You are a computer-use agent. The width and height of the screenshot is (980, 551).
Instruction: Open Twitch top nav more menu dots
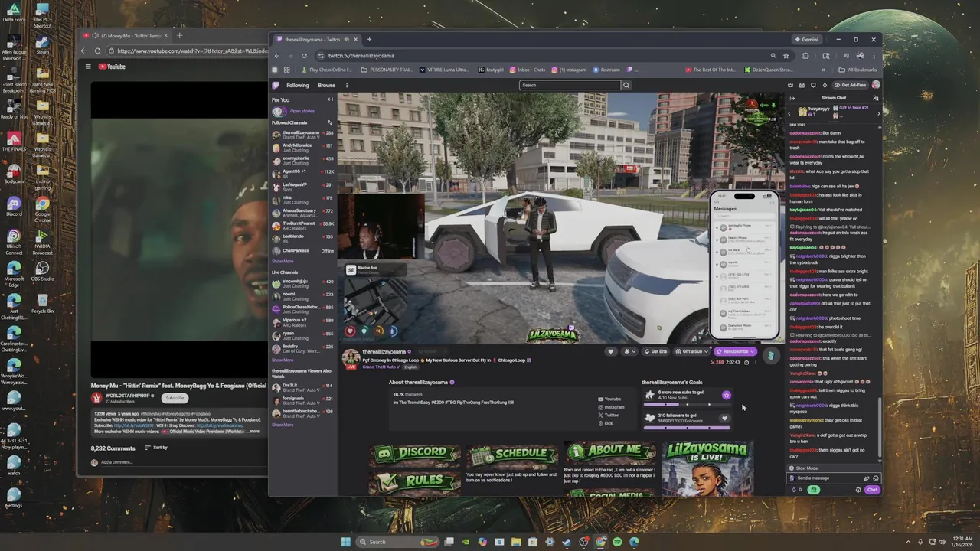[347, 85]
